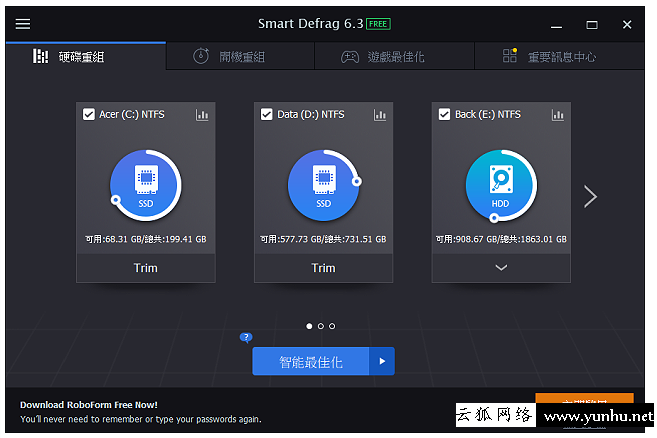Image resolution: width=657 pixels, height=438 pixels.
Task: Open the hamburger main menu
Action: pos(23,24)
